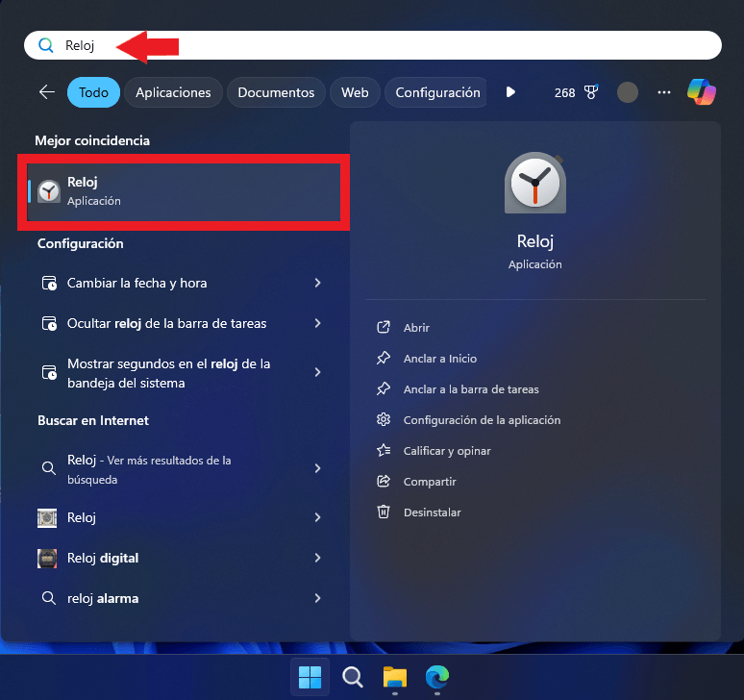The height and width of the screenshot is (700, 744).
Task: Click the pin icon beside Anclar a Inicio
Action: [x=384, y=358]
